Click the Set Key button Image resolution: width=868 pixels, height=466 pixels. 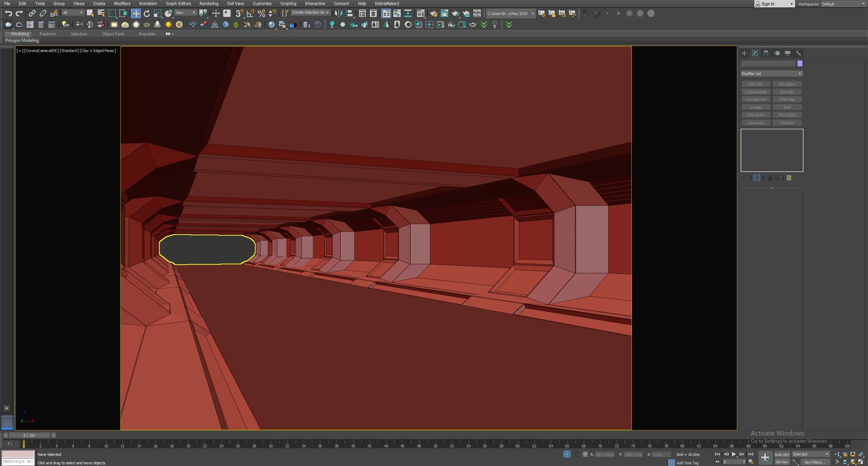click(782, 462)
